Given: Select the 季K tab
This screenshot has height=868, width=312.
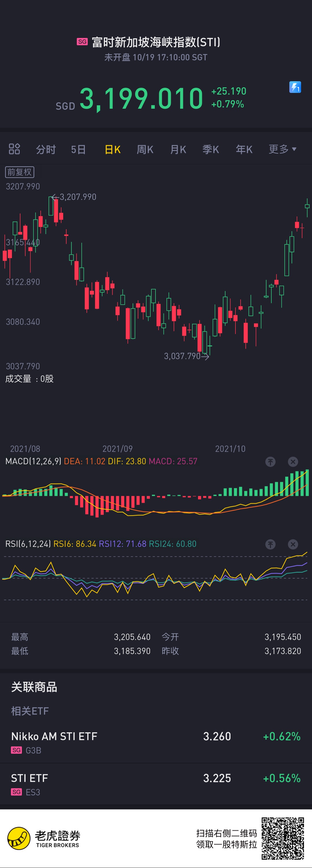Looking at the screenshot, I should coord(210,149).
